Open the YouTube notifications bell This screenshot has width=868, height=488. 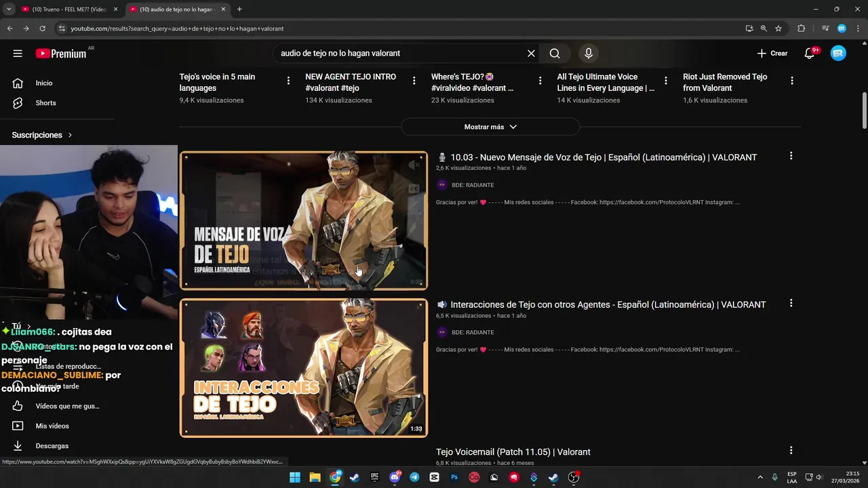(810, 54)
